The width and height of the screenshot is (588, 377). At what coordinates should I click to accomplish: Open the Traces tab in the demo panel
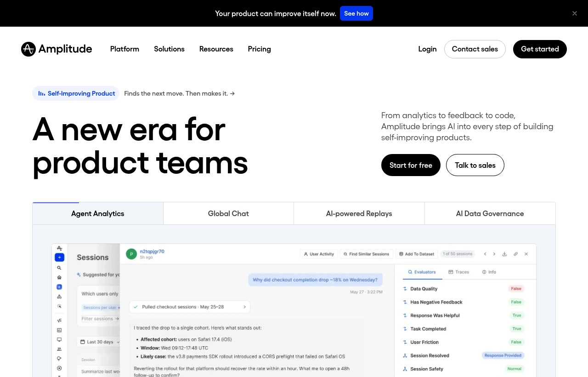(459, 272)
